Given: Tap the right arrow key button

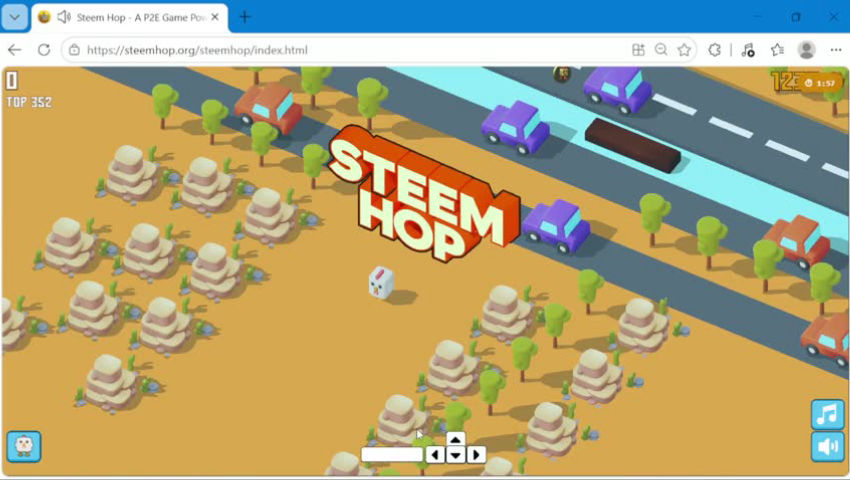Looking at the screenshot, I should pos(476,455).
